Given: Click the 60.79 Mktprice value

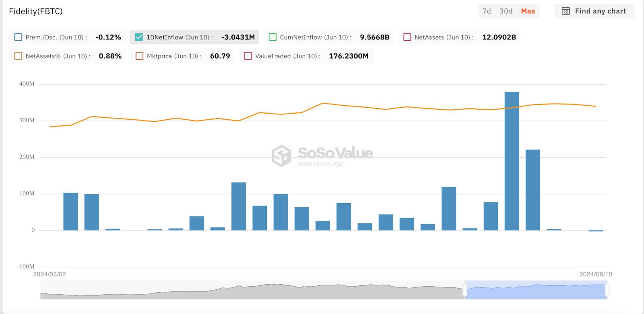Looking at the screenshot, I should tap(220, 56).
